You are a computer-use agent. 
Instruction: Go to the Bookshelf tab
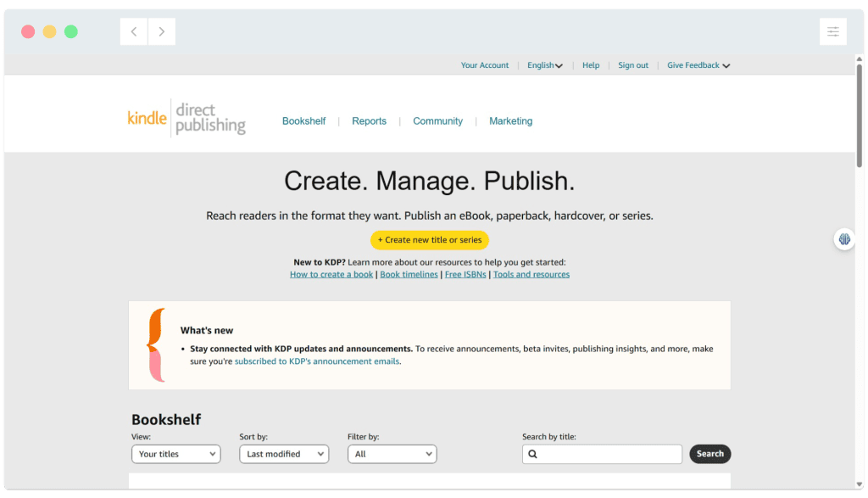[x=304, y=120]
